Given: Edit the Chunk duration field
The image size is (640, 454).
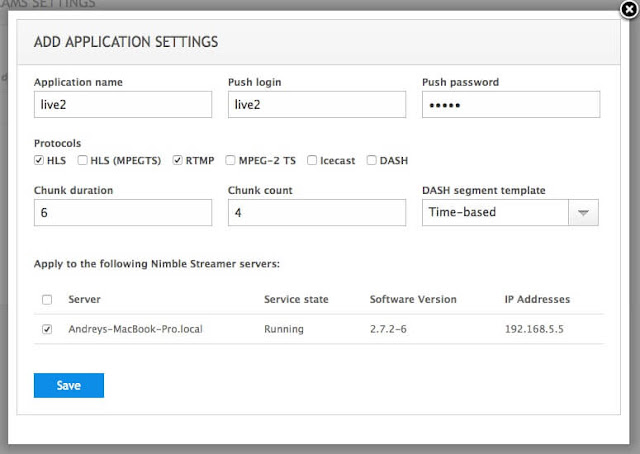Looking at the screenshot, I should [x=123, y=212].
